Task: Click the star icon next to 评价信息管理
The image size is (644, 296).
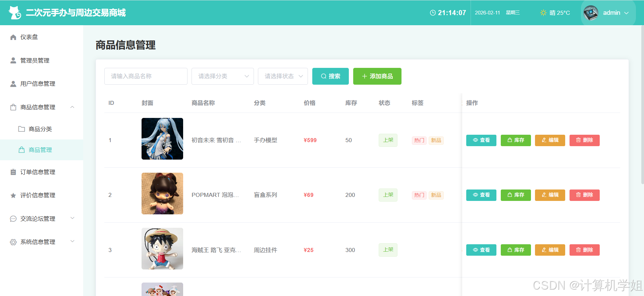Action: tap(13, 195)
